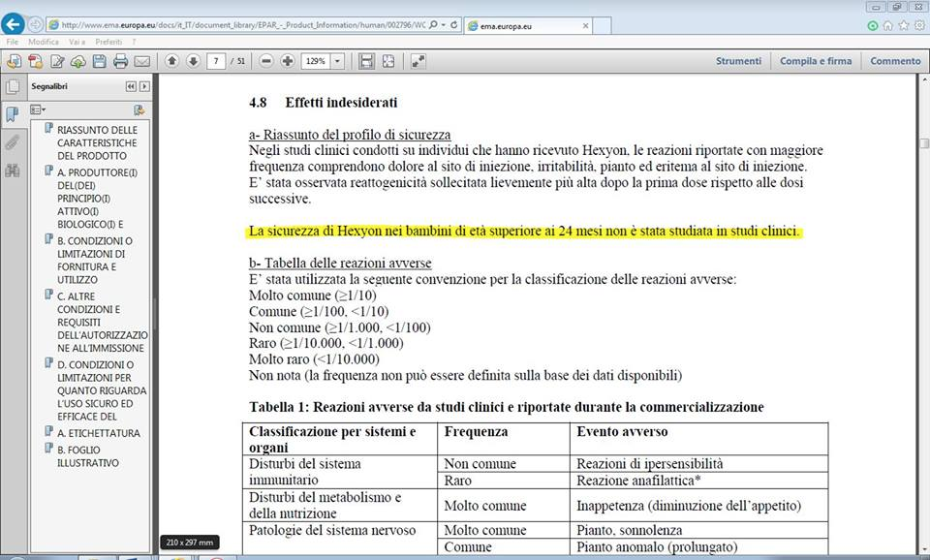Open a new blank browser tab
930x560 pixels.
pyautogui.click(x=602, y=25)
